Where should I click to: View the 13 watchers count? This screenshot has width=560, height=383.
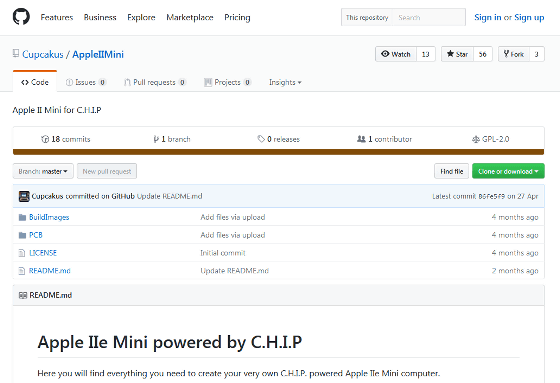point(425,54)
